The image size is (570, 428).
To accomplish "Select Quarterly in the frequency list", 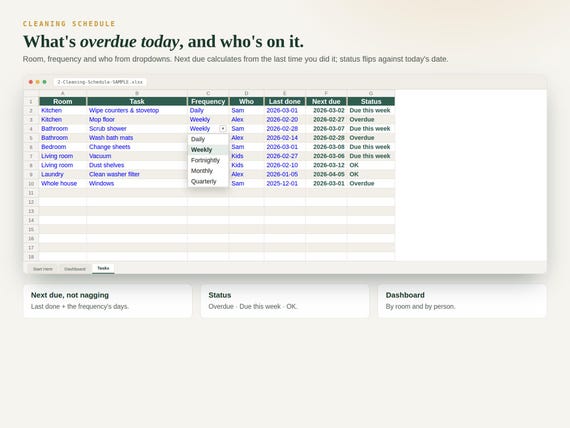I will 208,181.
